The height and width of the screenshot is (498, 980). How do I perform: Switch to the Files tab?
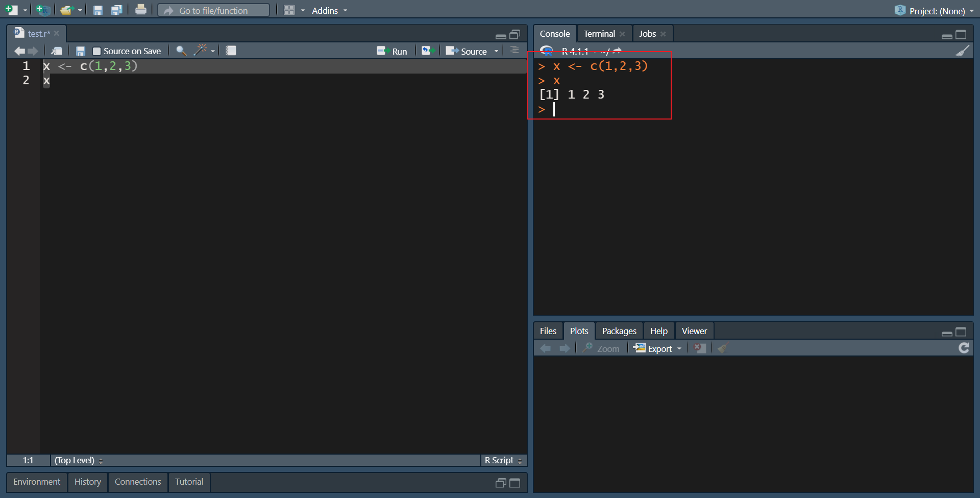click(548, 331)
